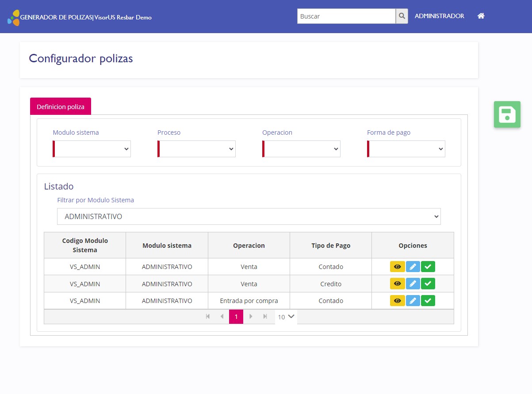Screen dimensions: 532x394
Task: Click the search magnifier icon
Action: 402,16
